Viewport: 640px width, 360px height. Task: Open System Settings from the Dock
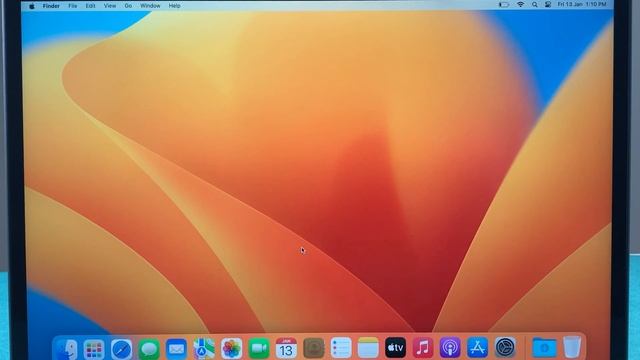tap(505, 347)
